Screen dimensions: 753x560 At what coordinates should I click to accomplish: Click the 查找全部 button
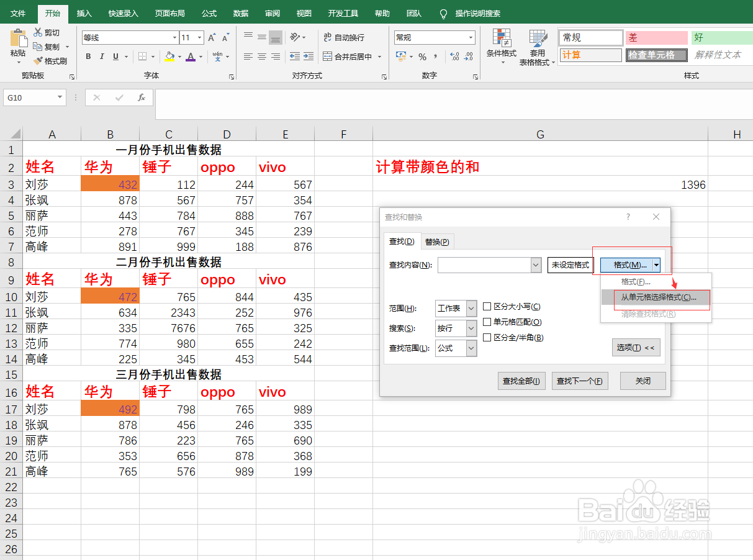coord(521,379)
